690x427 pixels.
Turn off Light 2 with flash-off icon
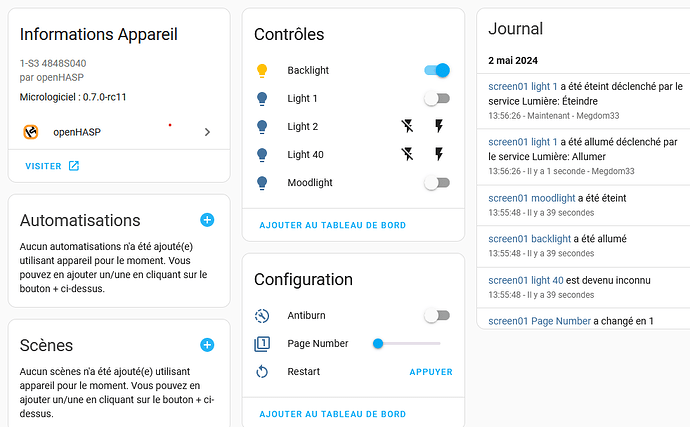coord(407,126)
